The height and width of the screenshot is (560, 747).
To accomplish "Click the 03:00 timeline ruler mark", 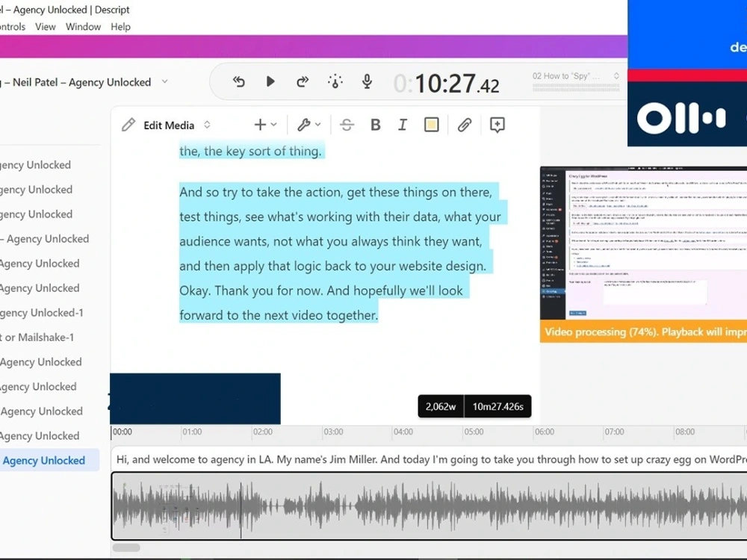I will (x=333, y=432).
